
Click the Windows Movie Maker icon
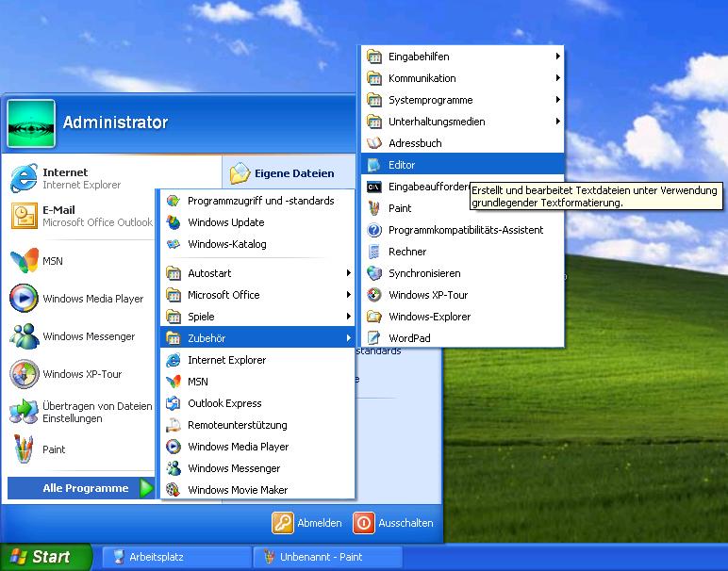coord(174,490)
